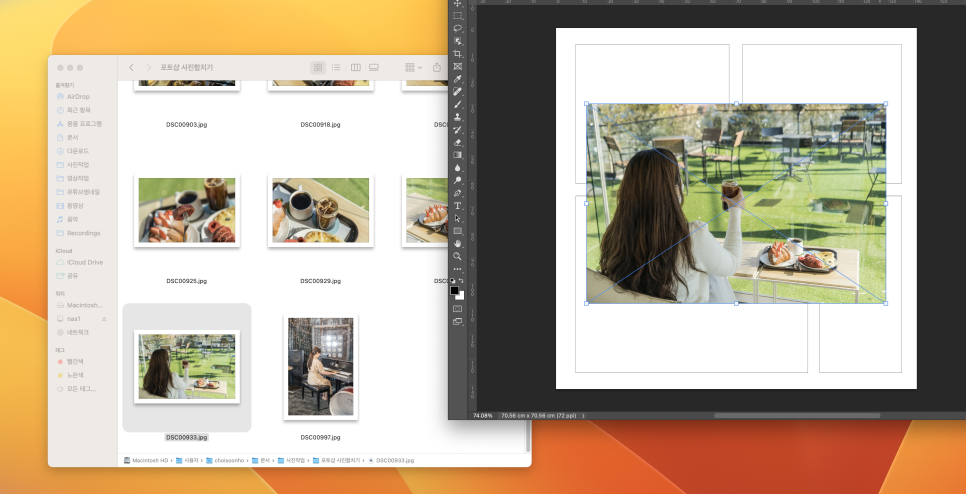
Task: Select the Object Selection tool
Action: click(458, 41)
